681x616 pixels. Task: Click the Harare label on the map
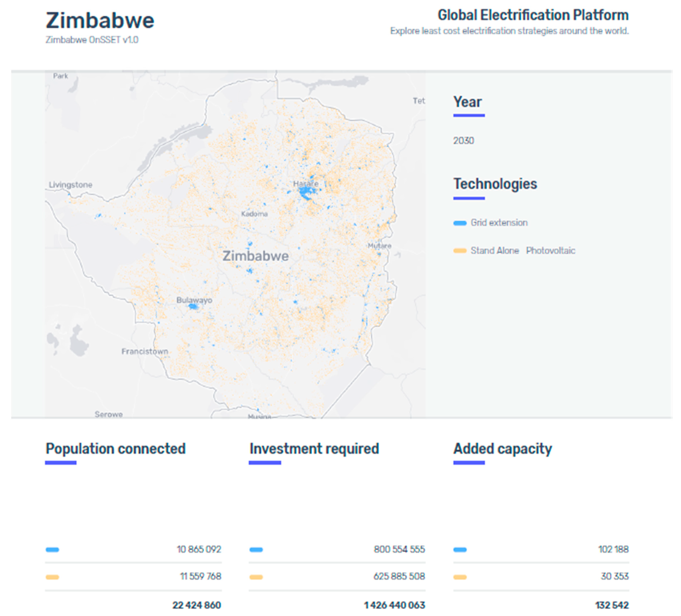pos(305,184)
